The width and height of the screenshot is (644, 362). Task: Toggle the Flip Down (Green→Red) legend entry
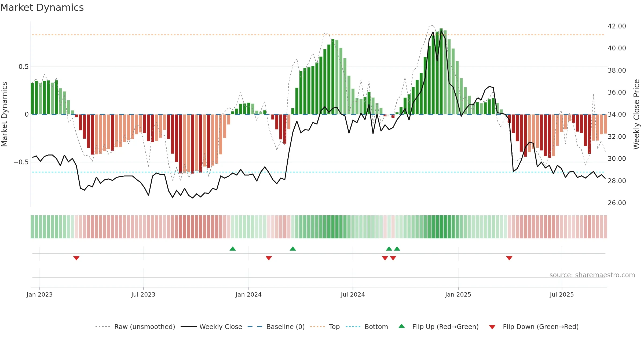pos(534,327)
